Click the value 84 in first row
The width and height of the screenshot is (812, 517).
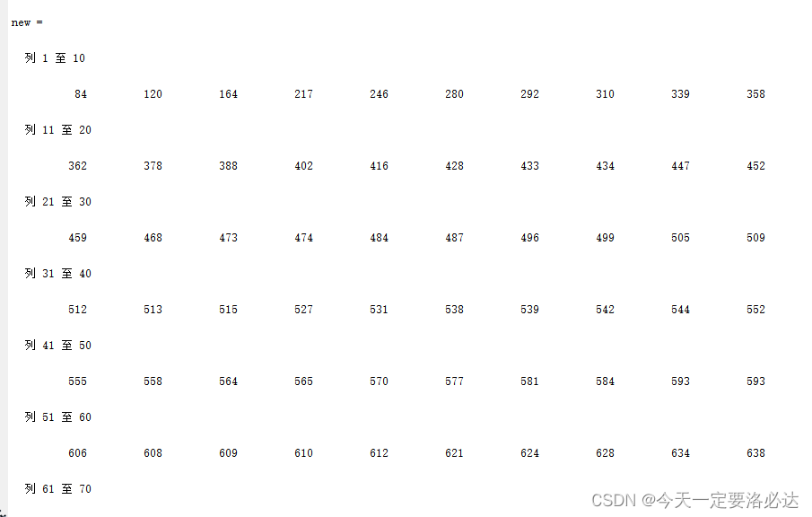coord(81,94)
